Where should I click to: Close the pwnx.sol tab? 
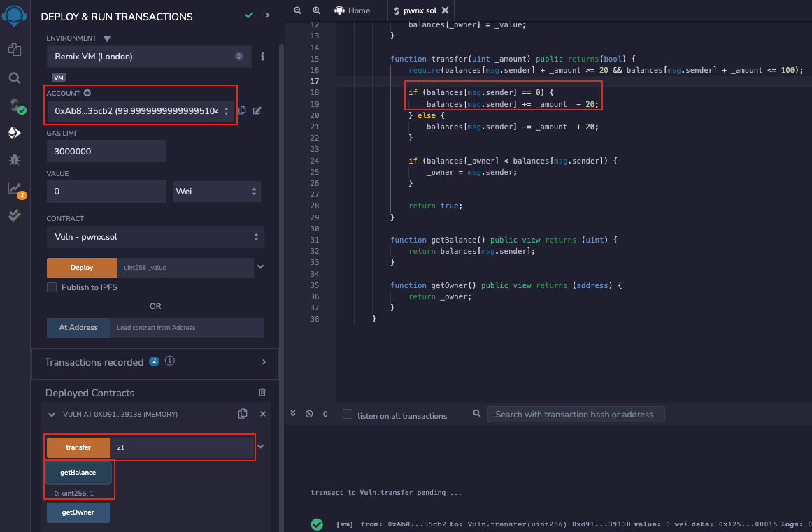coord(446,10)
